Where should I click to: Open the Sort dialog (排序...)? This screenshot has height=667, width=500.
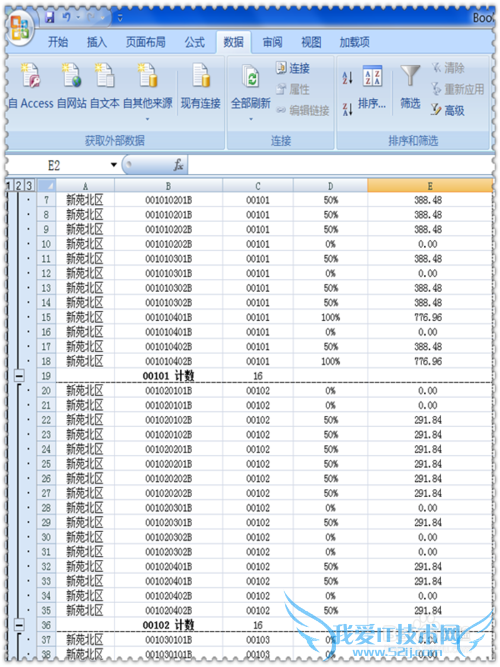(372, 87)
